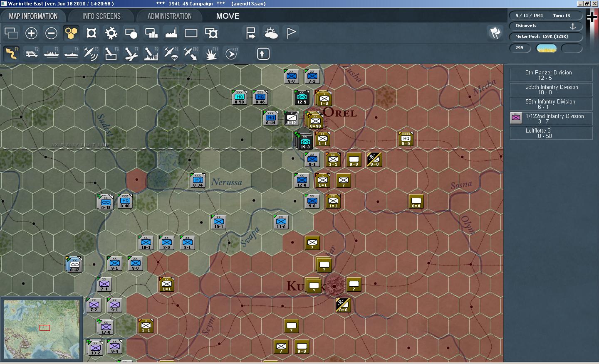Click the explosion icon (F11)
Screen dimensions: 599x364
211,54
